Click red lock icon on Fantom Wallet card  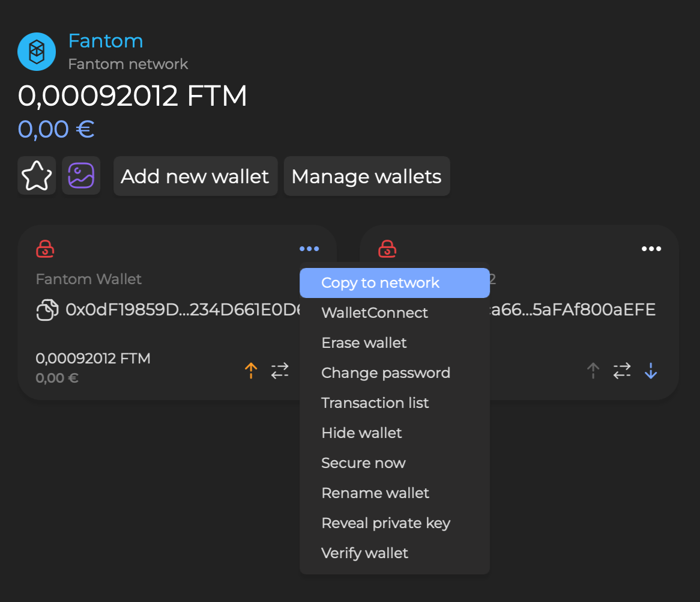coord(45,249)
